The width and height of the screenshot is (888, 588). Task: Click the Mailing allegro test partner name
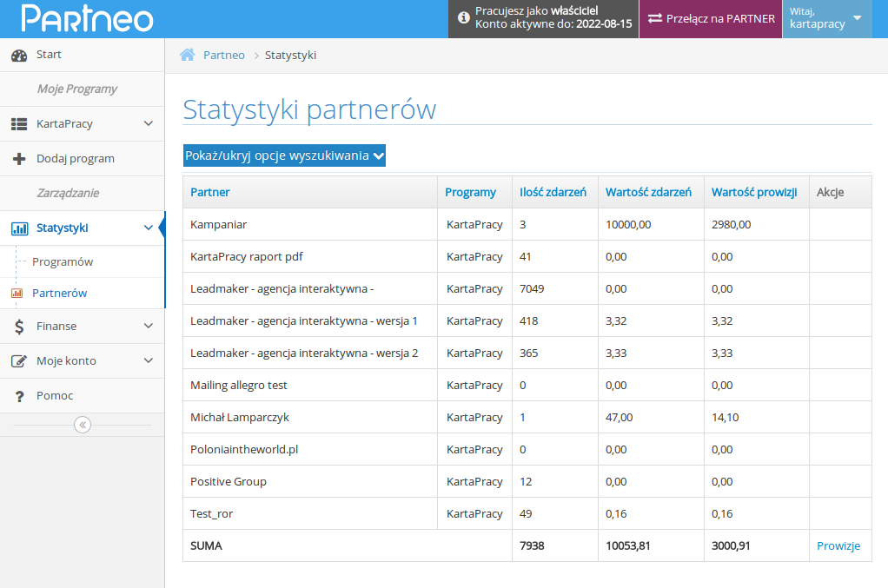tap(238, 385)
